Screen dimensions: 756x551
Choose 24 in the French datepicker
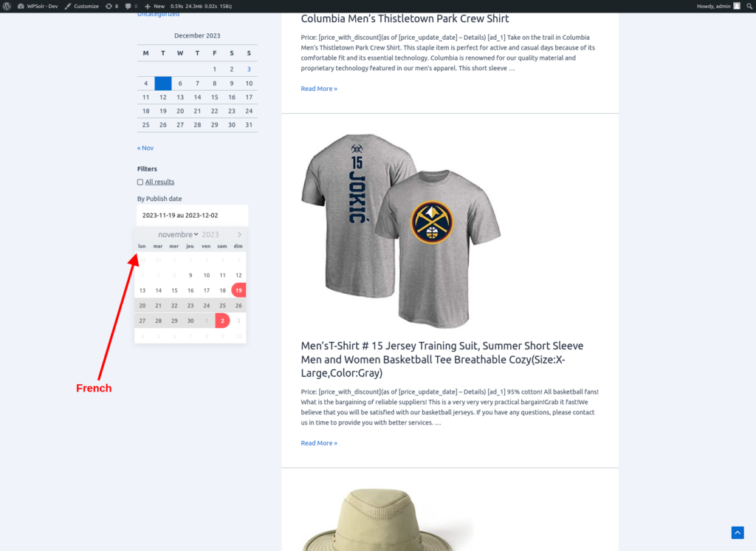[207, 306]
